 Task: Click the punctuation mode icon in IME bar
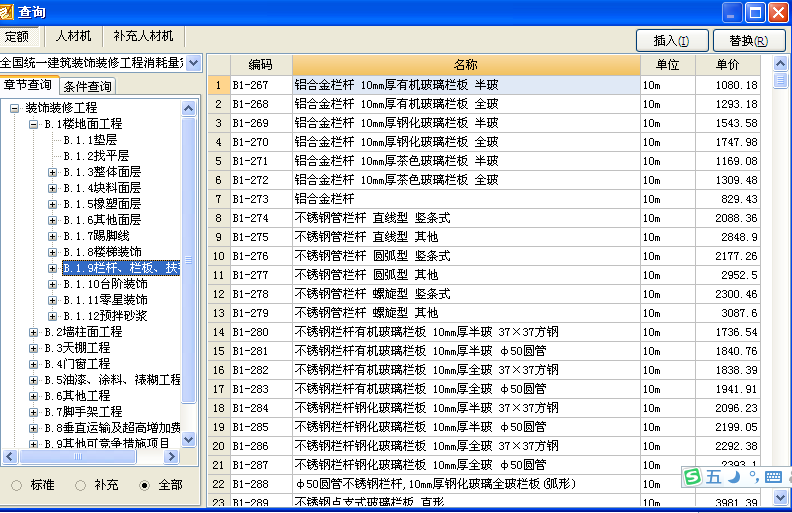tap(753, 477)
